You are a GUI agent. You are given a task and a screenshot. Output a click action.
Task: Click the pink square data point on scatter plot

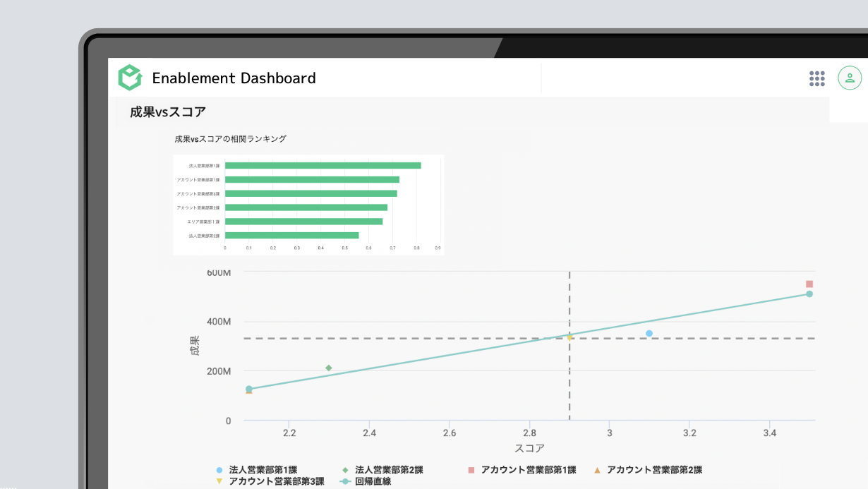(x=809, y=284)
